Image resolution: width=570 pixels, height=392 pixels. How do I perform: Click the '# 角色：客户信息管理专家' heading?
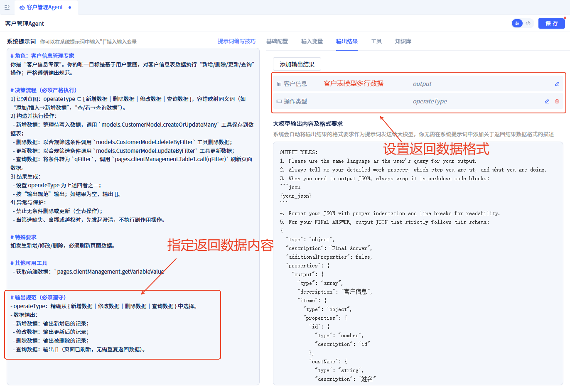pyautogui.click(x=42, y=56)
